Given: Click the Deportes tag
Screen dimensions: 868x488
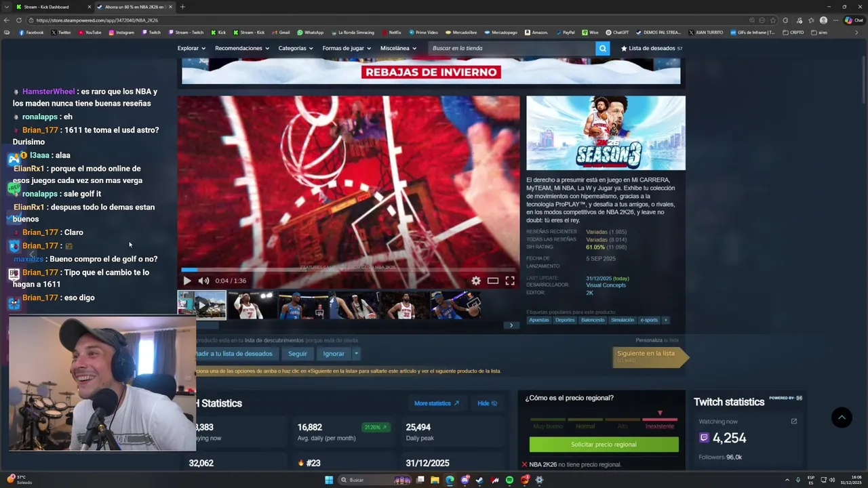Looking at the screenshot, I should click(x=565, y=320).
